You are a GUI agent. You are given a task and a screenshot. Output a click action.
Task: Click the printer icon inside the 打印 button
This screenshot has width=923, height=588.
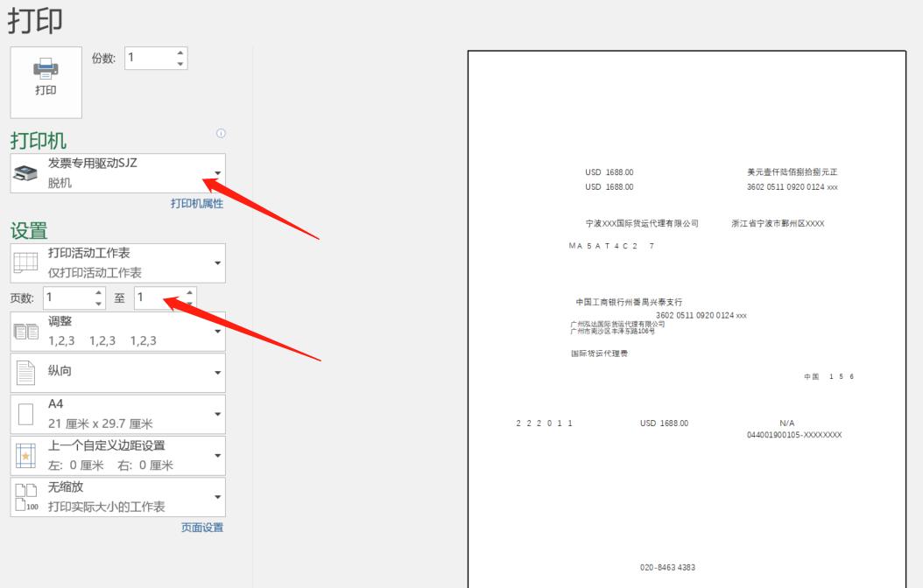[46, 67]
